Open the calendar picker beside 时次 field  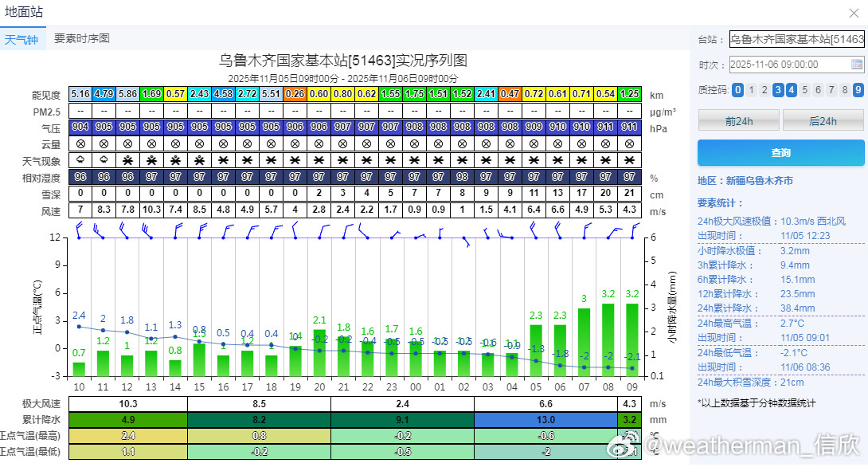858,63
